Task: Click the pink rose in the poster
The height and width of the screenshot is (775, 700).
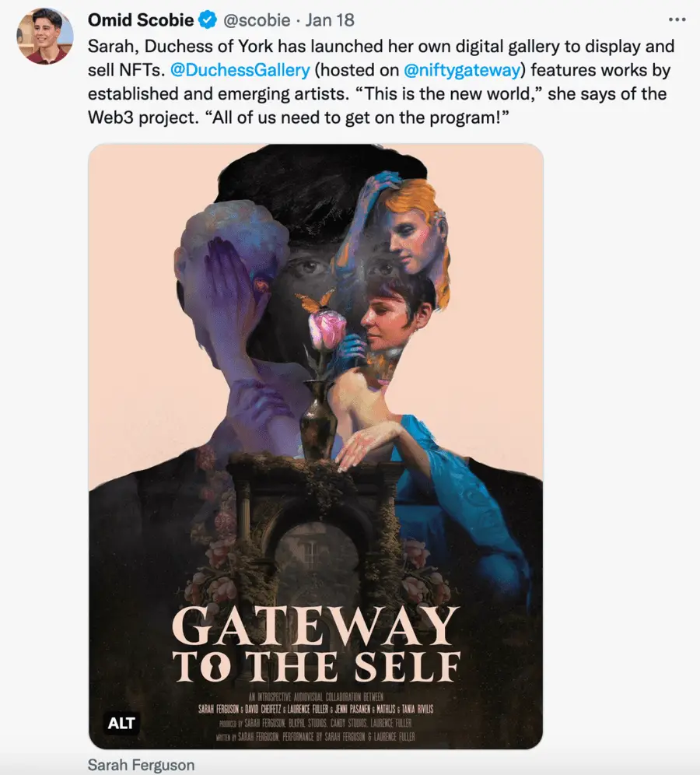Action: click(x=321, y=327)
